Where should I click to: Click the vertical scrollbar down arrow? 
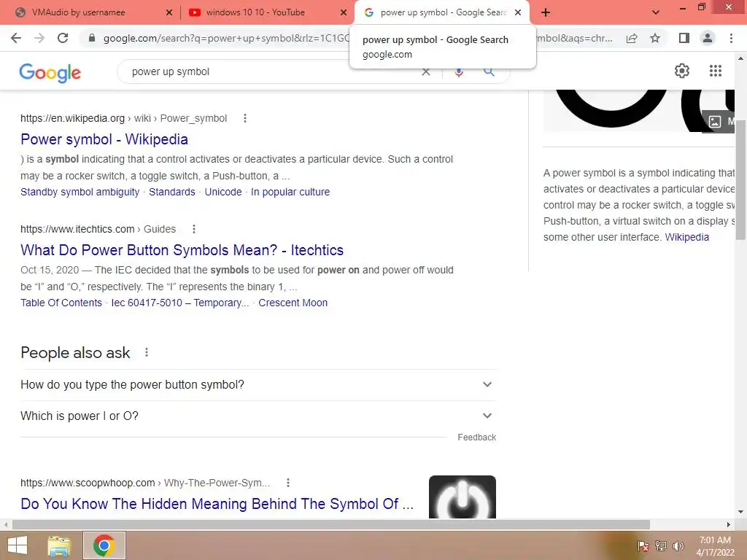tap(740, 512)
